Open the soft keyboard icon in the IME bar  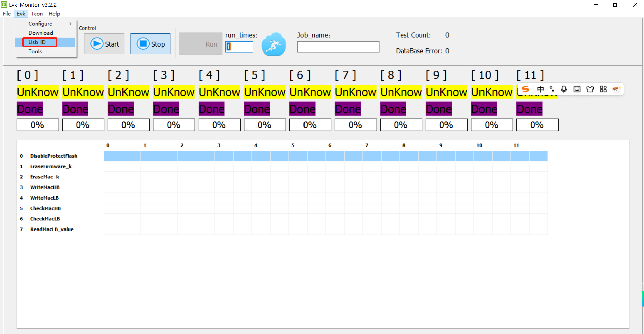[577, 89]
